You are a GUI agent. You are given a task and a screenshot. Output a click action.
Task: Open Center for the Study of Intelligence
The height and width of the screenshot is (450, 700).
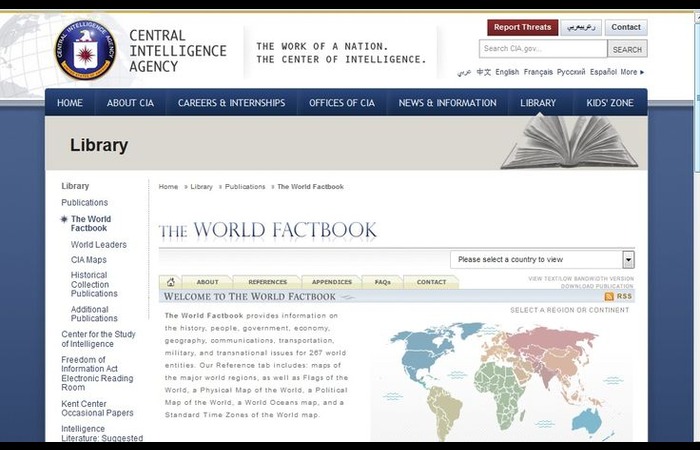(98, 339)
